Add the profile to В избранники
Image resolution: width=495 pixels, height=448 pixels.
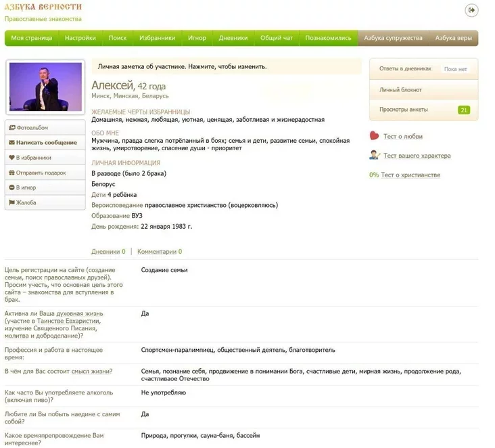coord(34,158)
